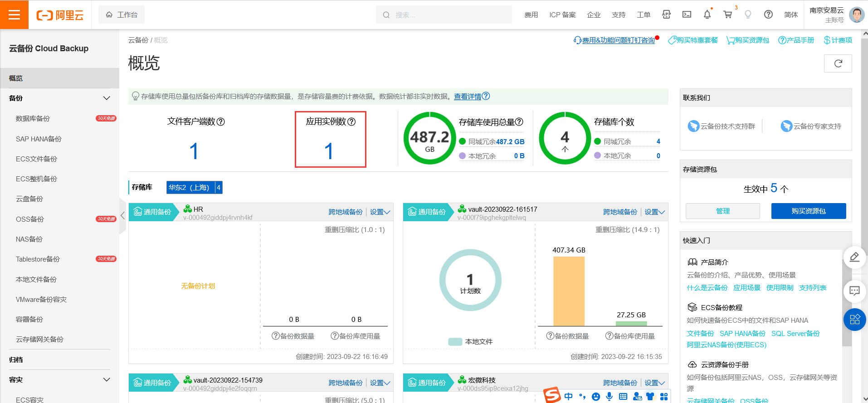The width and height of the screenshot is (868, 403).
Task: Open the chat feedback floating button
Action: [x=854, y=291]
